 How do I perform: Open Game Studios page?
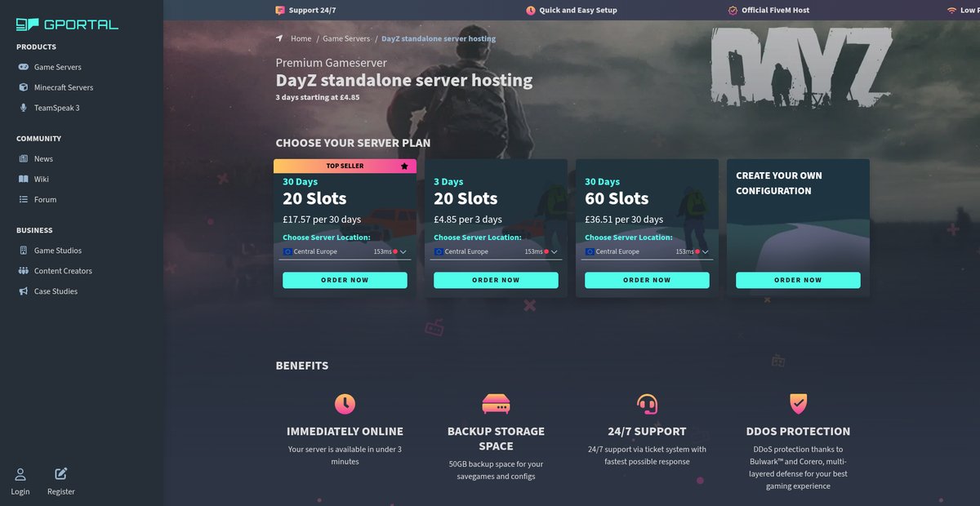57,251
